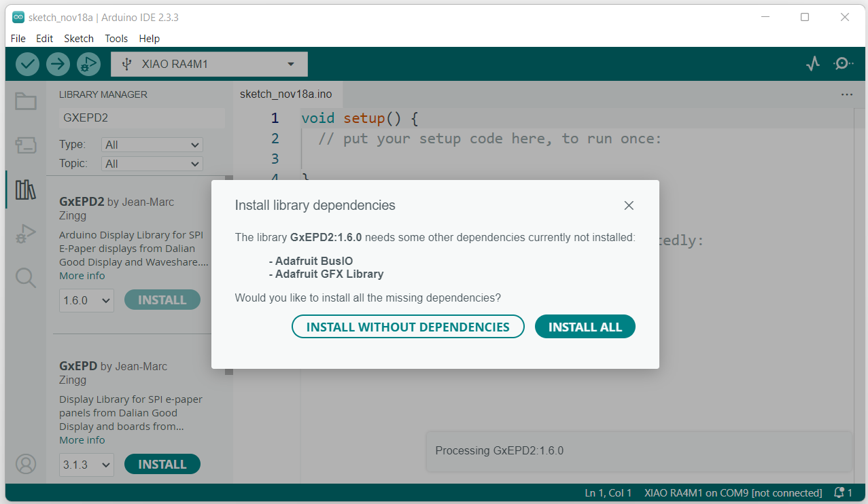Click the void setup() code line
This screenshot has width=868, height=504.
tap(359, 118)
